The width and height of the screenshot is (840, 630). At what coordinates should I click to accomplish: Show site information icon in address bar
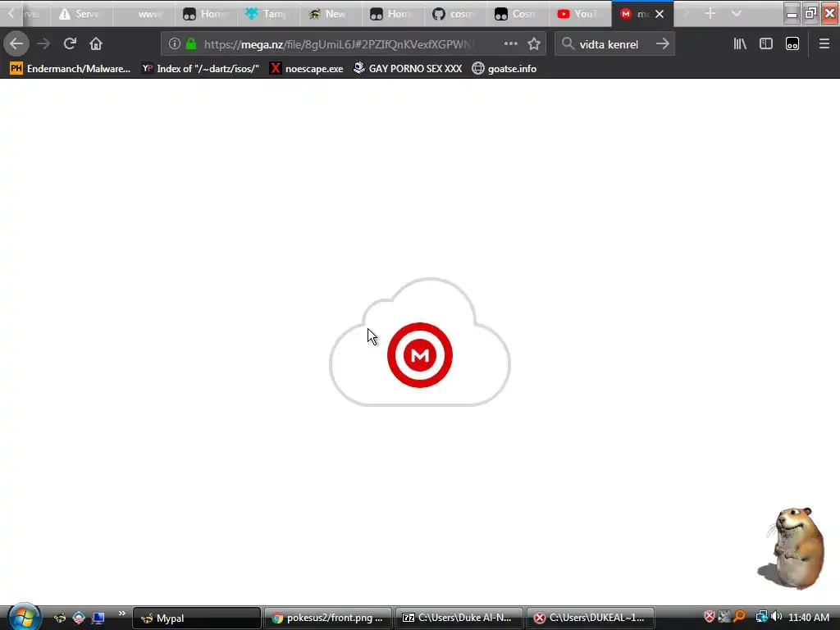tap(174, 43)
